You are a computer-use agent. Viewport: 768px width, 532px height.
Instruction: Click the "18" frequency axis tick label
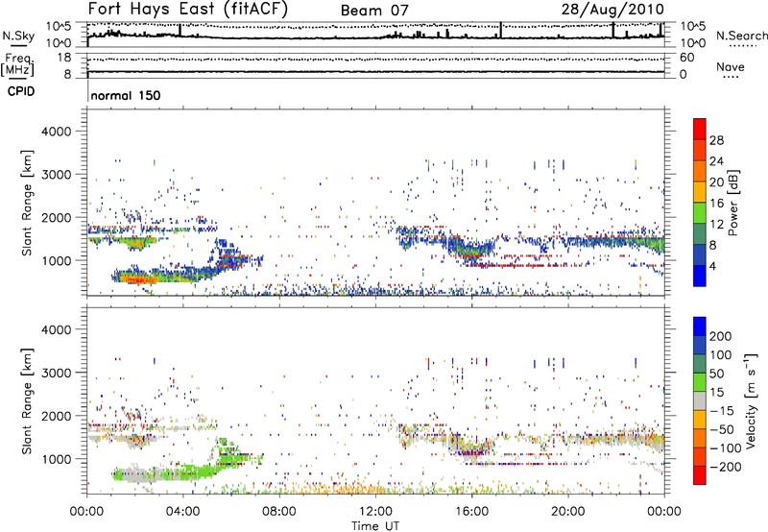(x=64, y=58)
